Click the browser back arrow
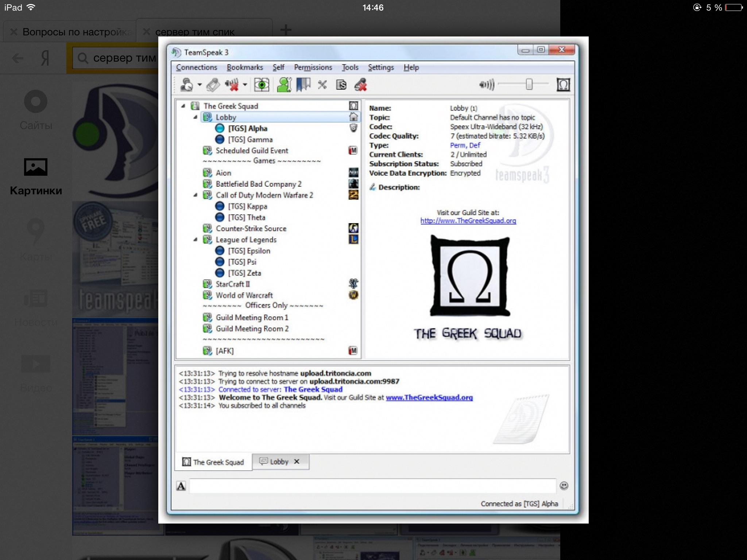Image resolution: width=747 pixels, height=560 pixels. [18, 58]
